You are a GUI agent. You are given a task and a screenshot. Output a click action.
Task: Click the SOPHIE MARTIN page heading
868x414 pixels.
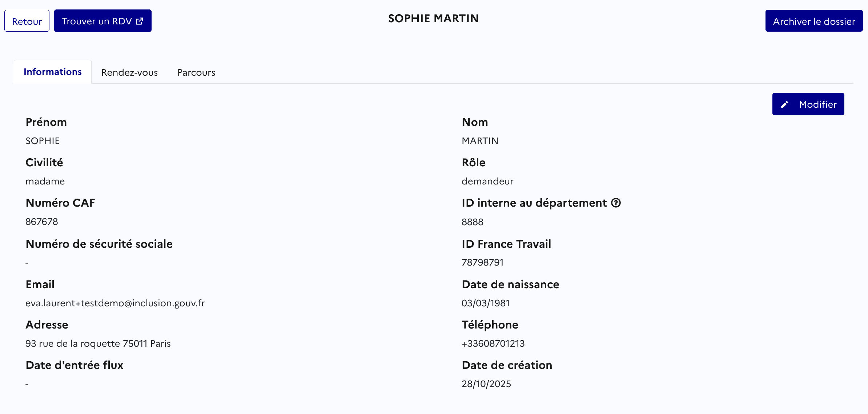[433, 19]
